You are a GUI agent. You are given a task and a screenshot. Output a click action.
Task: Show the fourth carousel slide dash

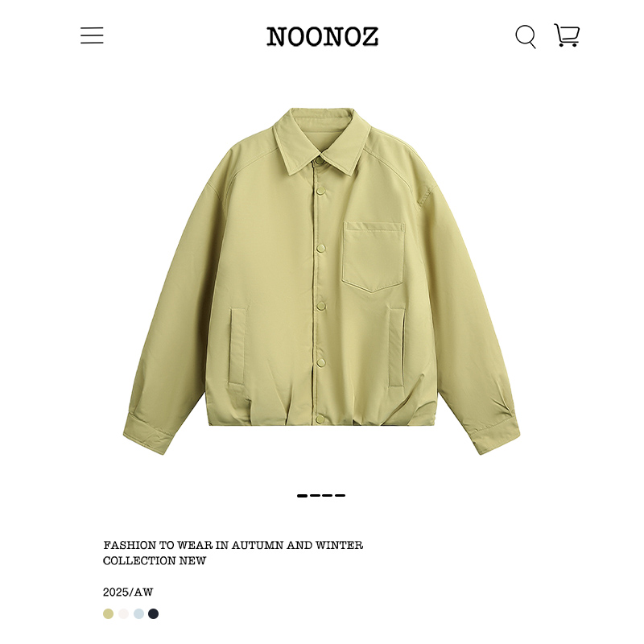[340, 496]
